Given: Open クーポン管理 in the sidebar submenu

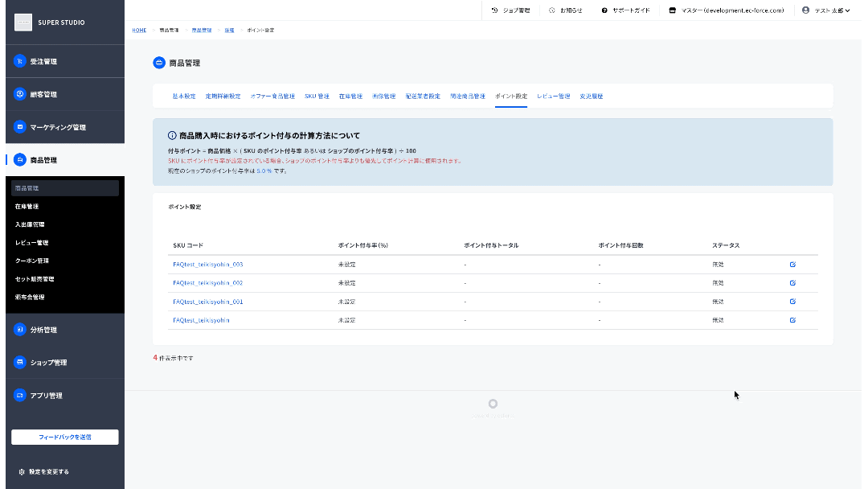Looking at the screenshot, I should pyautogui.click(x=32, y=261).
